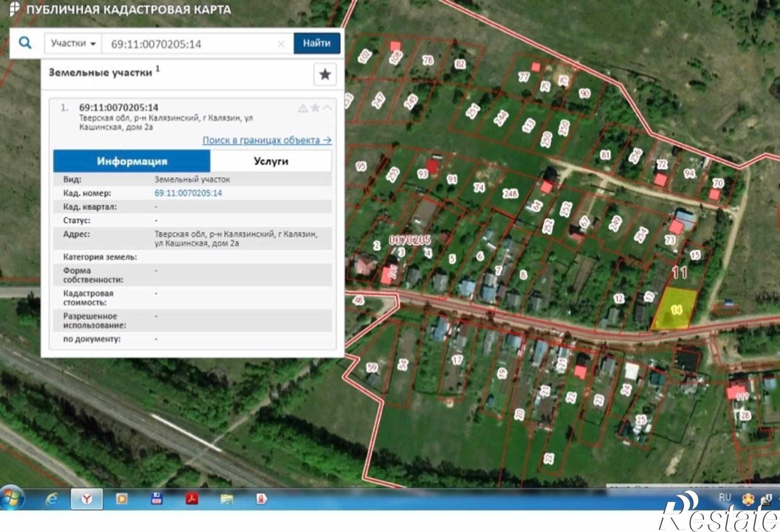
Task: Click Yandex browser taskbar icon
Action: click(x=87, y=498)
